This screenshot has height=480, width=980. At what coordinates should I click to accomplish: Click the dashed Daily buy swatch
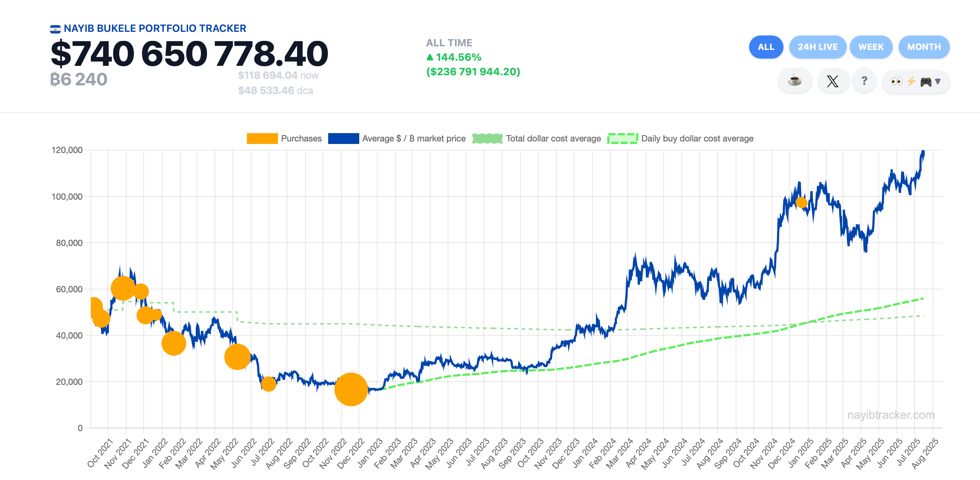tap(623, 139)
